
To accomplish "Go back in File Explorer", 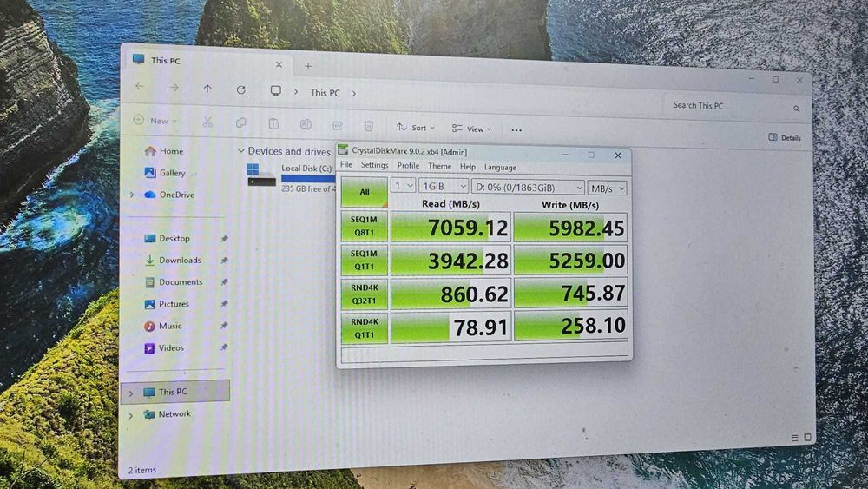I will tap(140, 86).
